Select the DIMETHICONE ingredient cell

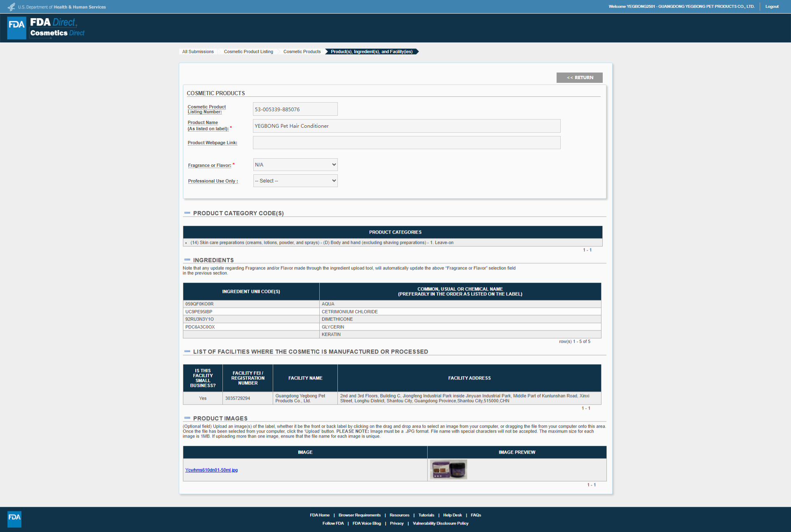(460, 319)
